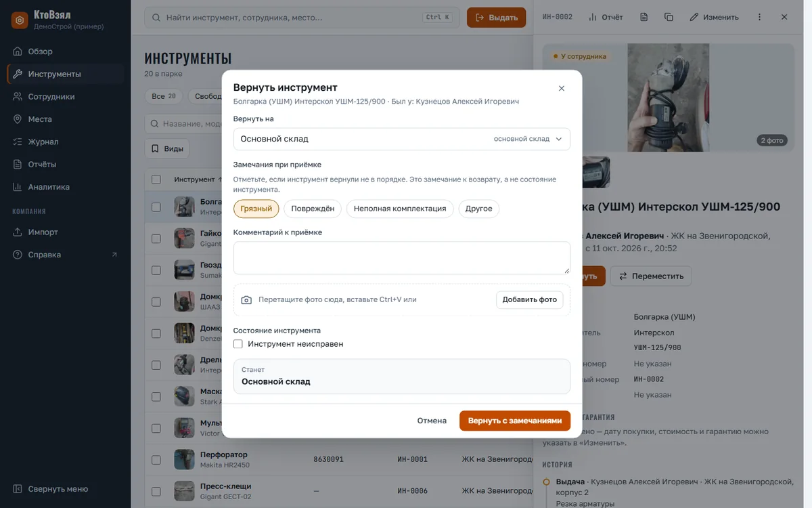Click the orange Выдать button

(x=497, y=18)
